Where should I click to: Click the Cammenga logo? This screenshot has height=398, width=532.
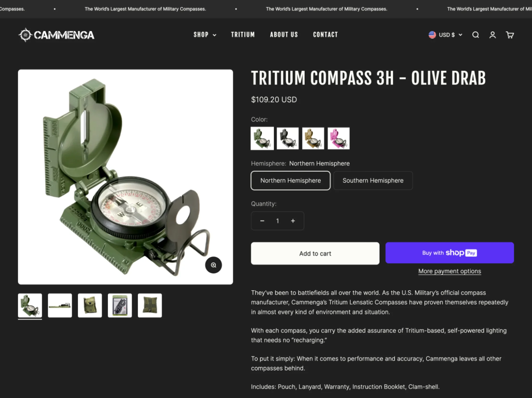(x=56, y=35)
